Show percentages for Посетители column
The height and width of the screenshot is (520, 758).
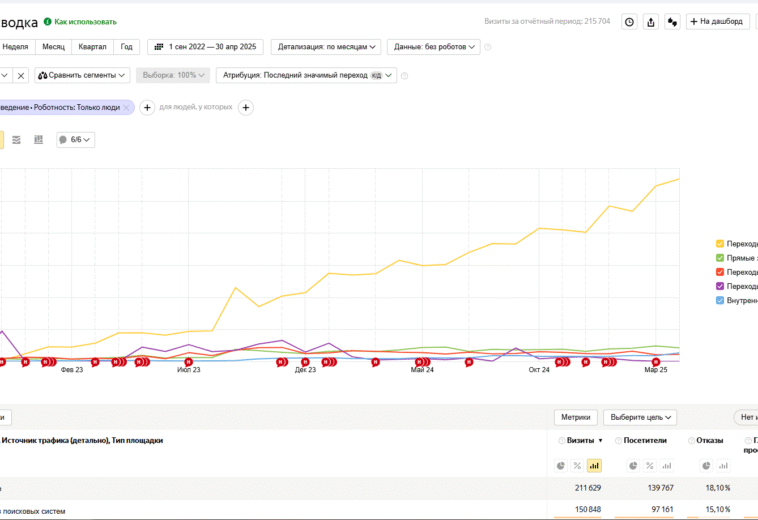(x=650, y=466)
